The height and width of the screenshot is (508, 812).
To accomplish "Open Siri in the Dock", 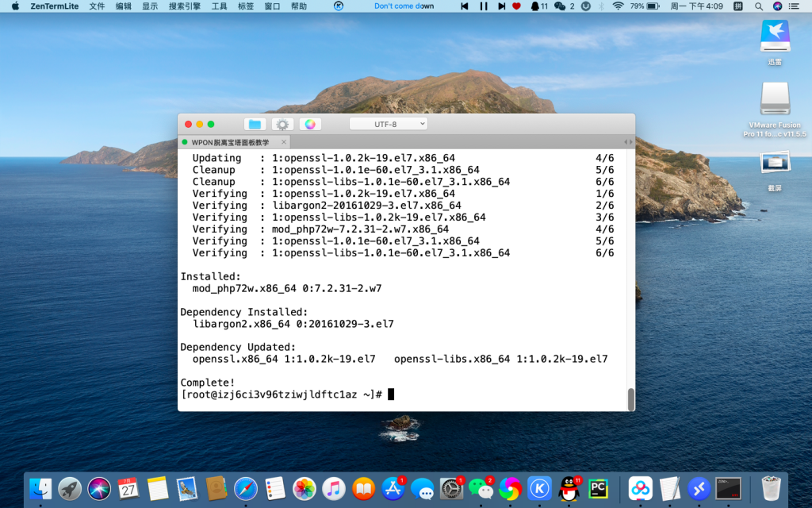I will pyautogui.click(x=99, y=489).
